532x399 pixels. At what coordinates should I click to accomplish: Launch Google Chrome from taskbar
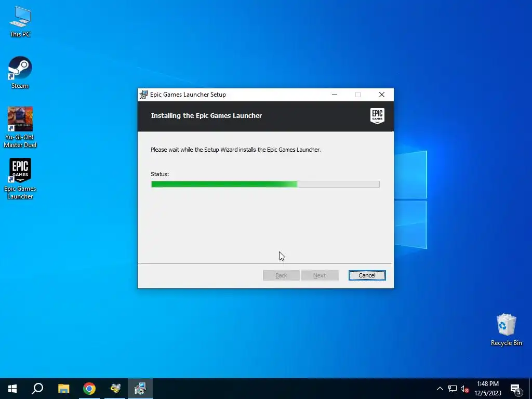(x=89, y=389)
